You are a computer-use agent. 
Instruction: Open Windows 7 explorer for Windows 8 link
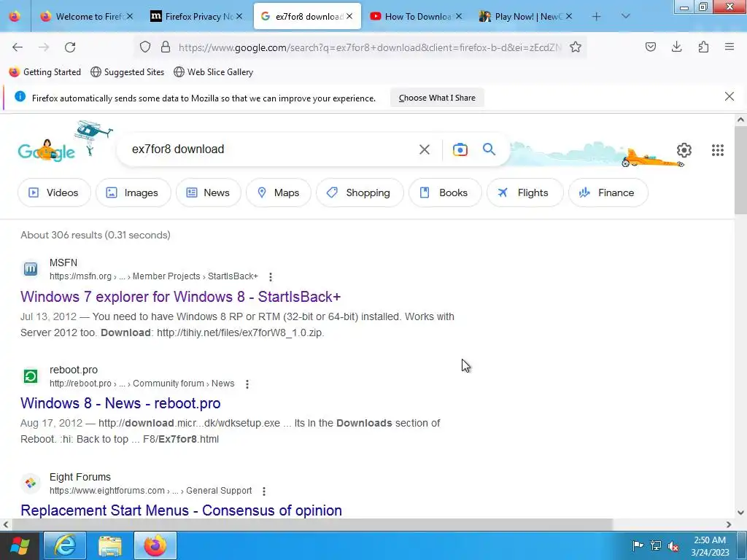click(181, 297)
